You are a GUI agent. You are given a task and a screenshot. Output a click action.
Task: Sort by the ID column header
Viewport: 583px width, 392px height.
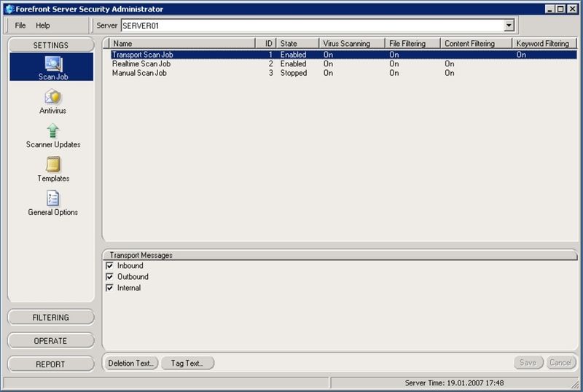(x=265, y=44)
